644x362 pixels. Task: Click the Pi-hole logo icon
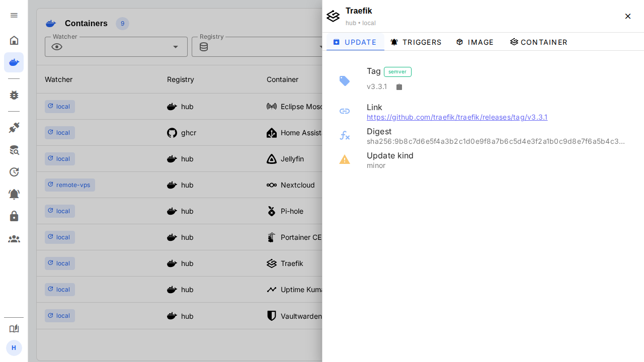pos(272,211)
